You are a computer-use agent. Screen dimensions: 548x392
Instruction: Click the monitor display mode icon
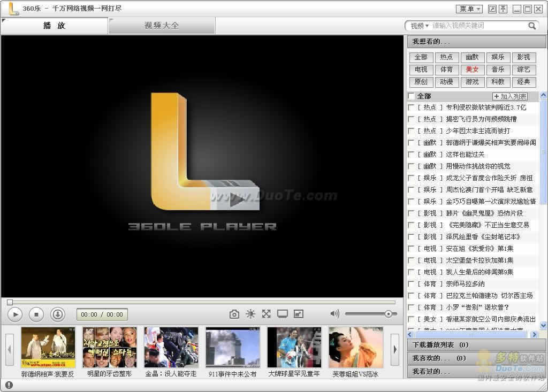coord(283,314)
